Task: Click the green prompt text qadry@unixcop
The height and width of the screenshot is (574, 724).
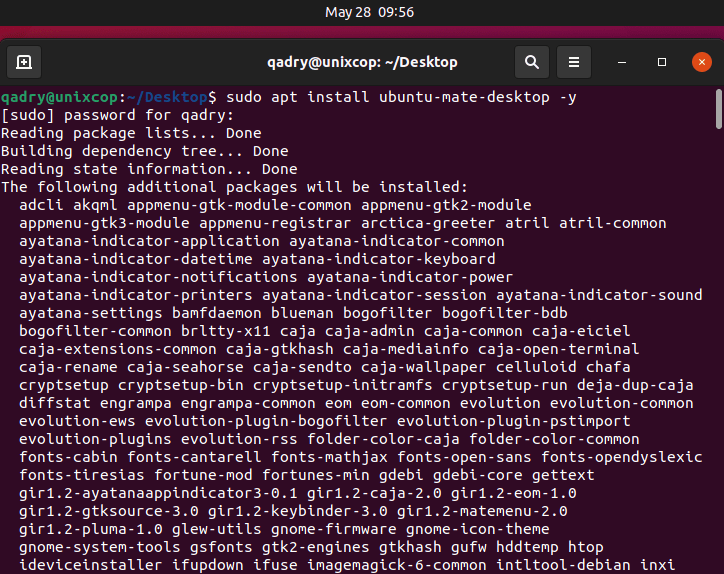Action: pyautogui.click(x=59, y=97)
